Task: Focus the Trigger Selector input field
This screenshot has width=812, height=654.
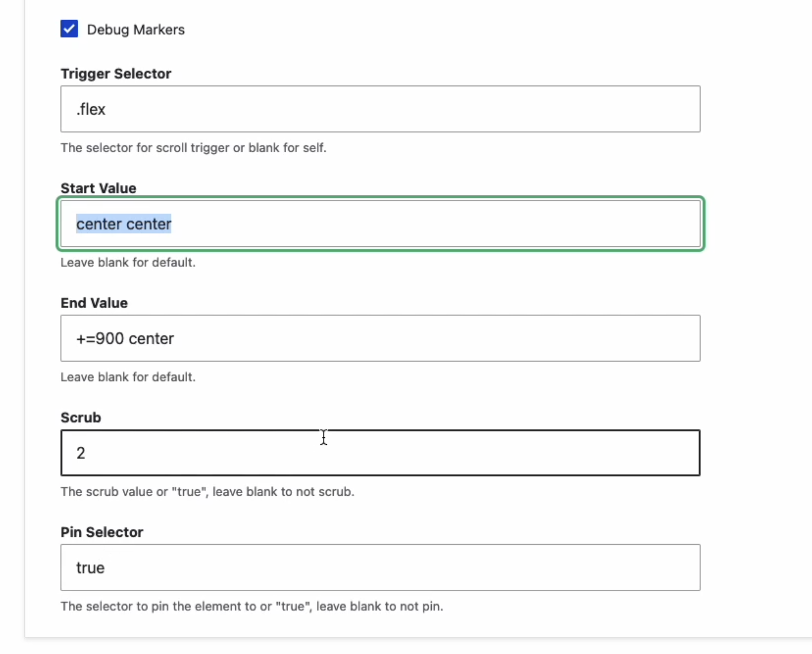Action: [x=380, y=109]
